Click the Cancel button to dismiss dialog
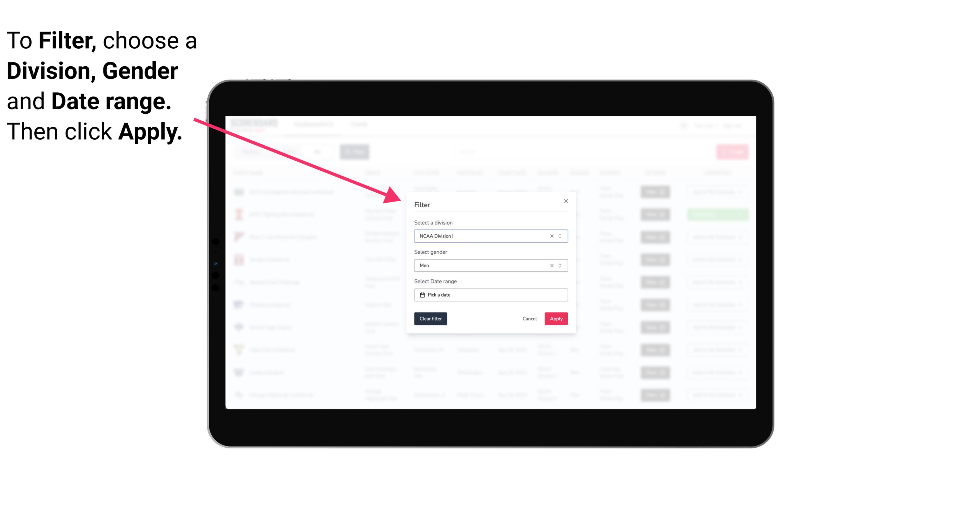Image resolution: width=980 pixels, height=527 pixels. (530, 319)
